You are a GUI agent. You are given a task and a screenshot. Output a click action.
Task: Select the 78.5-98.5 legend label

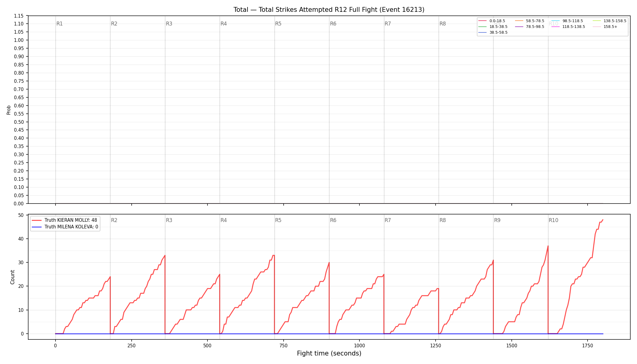coord(535,27)
